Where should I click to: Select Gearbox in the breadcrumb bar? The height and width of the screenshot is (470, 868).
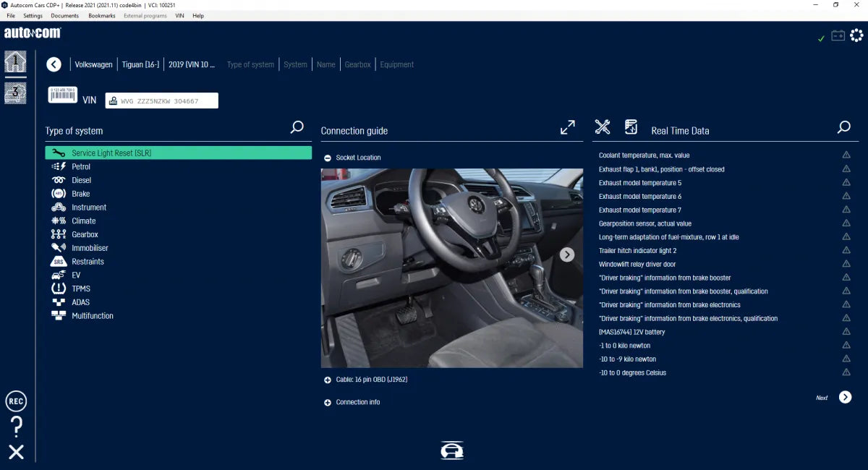click(357, 64)
